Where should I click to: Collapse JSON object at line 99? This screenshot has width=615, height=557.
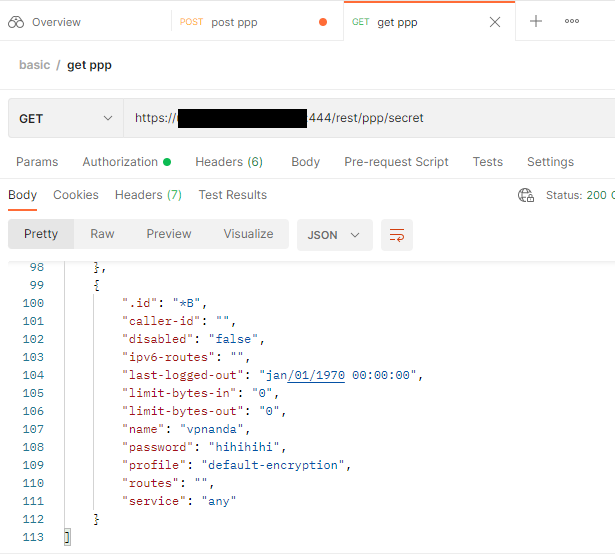click(x=96, y=285)
